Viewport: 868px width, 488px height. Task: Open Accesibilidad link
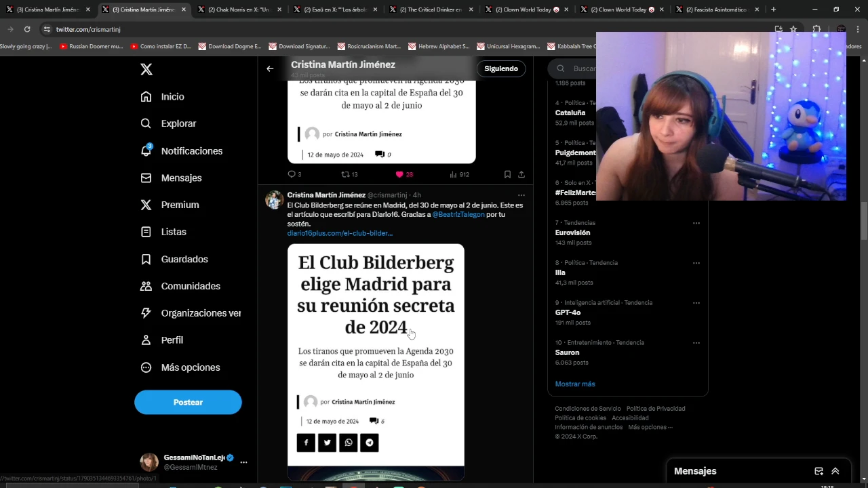[x=630, y=418]
